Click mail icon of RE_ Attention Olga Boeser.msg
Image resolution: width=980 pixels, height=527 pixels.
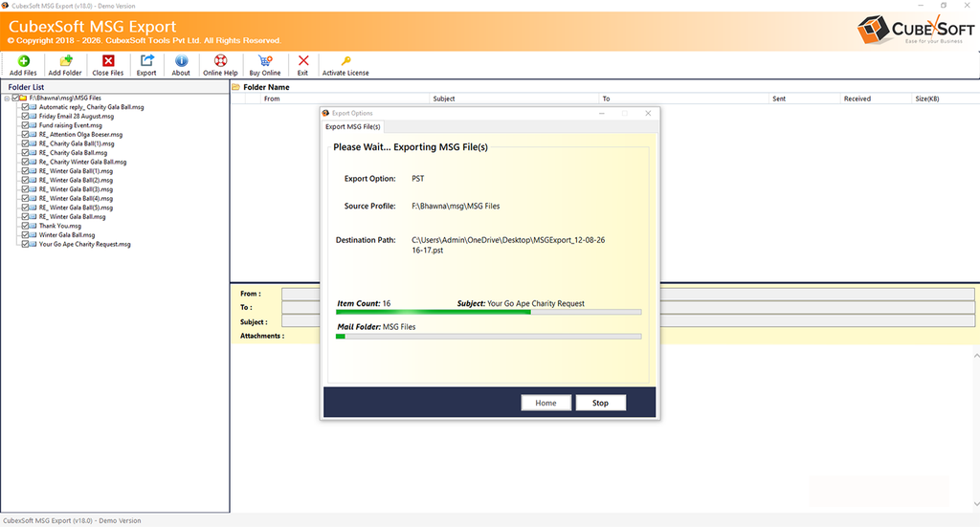coord(33,134)
